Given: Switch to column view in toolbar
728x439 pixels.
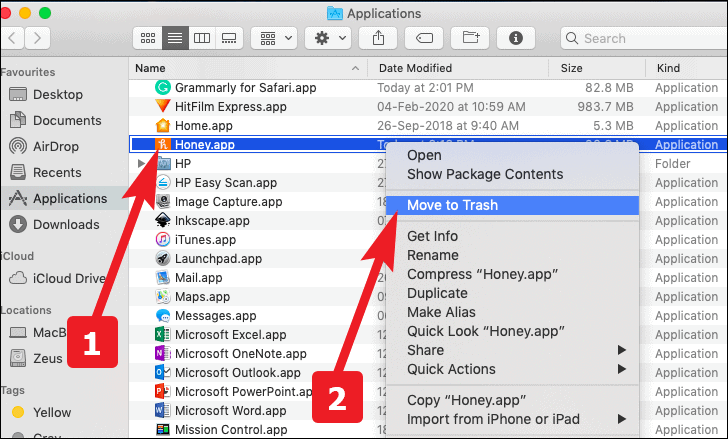Looking at the screenshot, I should click(202, 38).
